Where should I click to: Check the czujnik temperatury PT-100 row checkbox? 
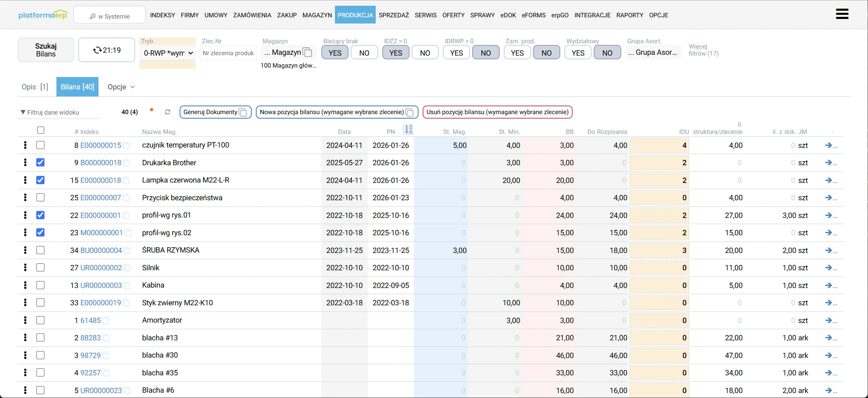(x=40, y=145)
